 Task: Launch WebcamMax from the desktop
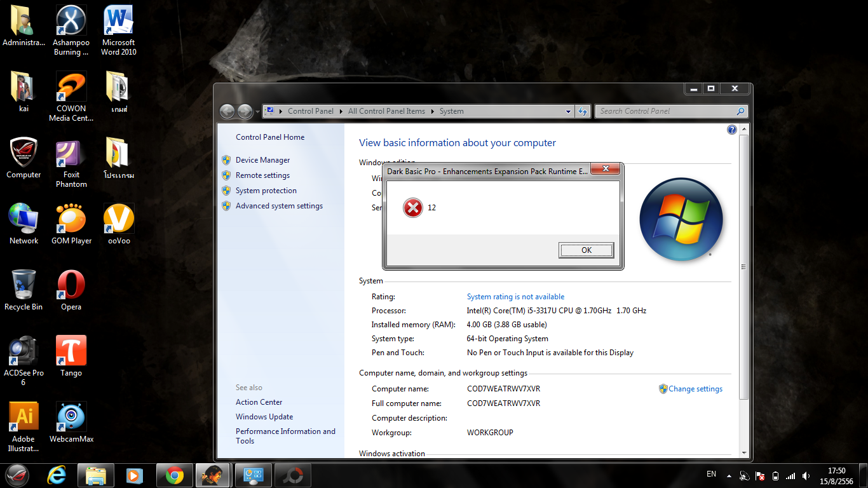(x=71, y=423)
